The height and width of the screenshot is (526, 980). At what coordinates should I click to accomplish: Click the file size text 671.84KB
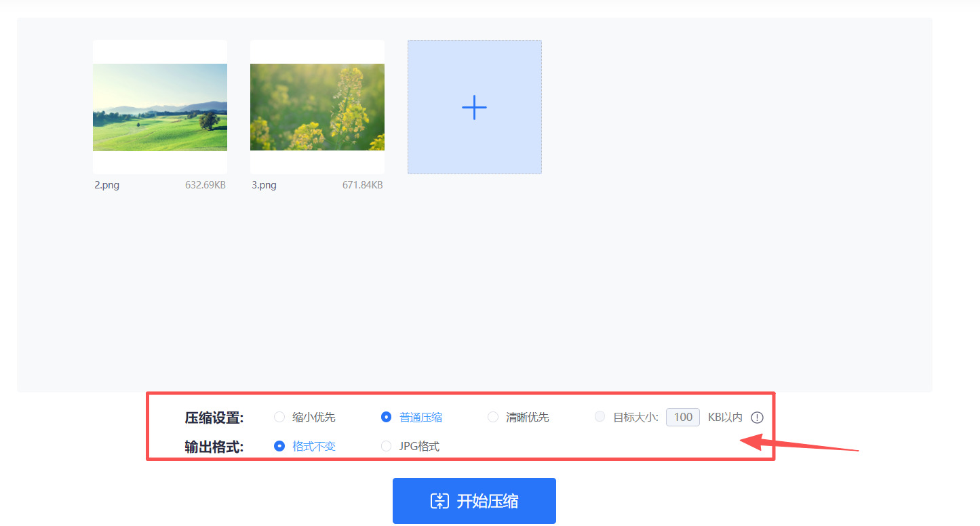point(363,184)
